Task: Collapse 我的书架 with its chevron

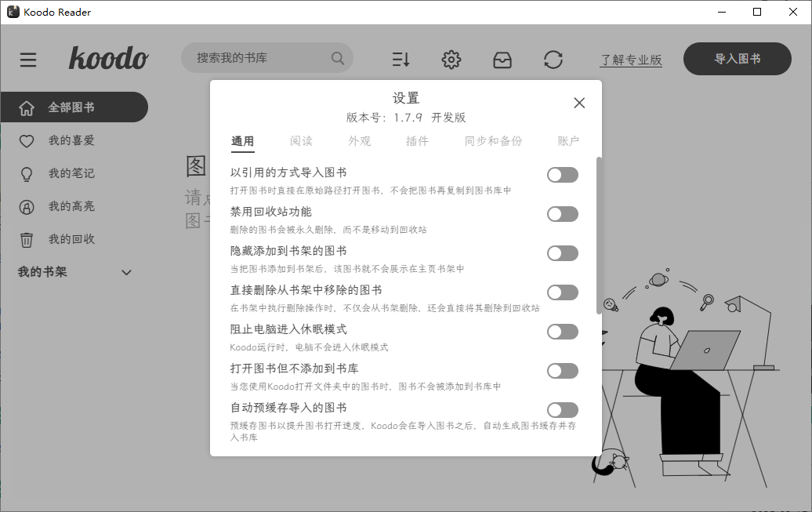Action: (x=126, y=272)
